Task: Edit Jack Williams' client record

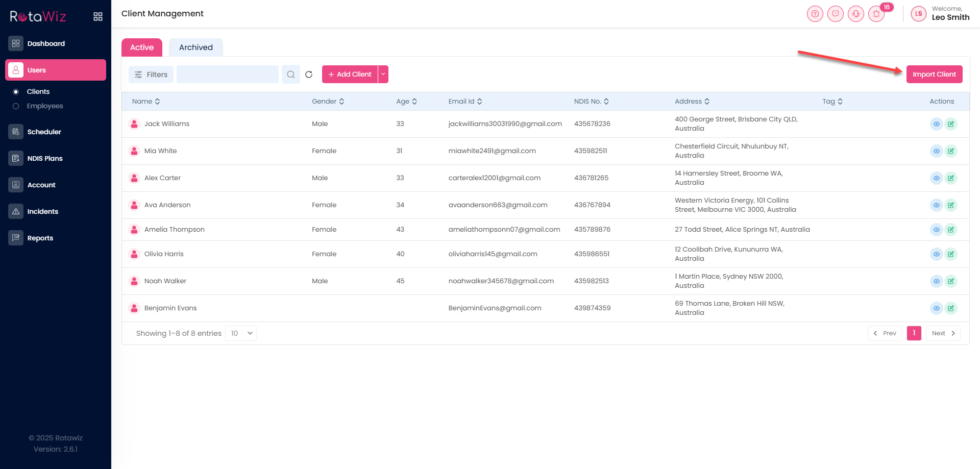Action: tap(951, 124)
